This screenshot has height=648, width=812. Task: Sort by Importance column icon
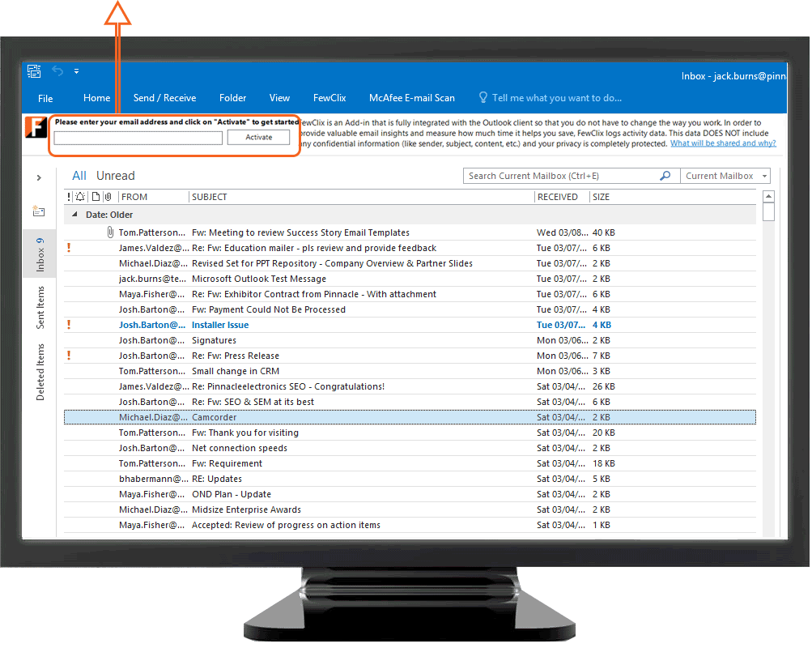pyautogui.click(x=69, y=197)
